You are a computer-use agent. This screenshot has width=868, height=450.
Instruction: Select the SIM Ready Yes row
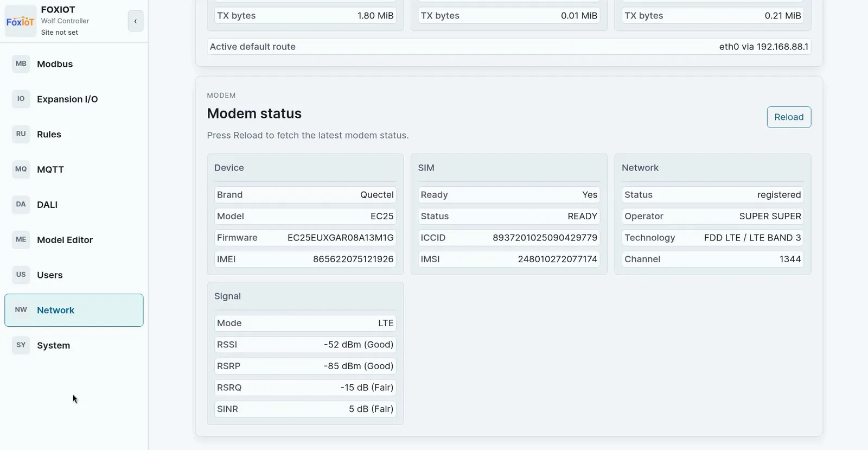coord(509,195)
